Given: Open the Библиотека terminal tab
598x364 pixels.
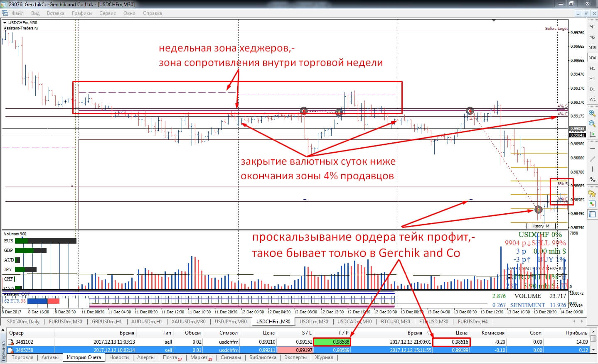Looking at the screenshot, I should [263, 357].
